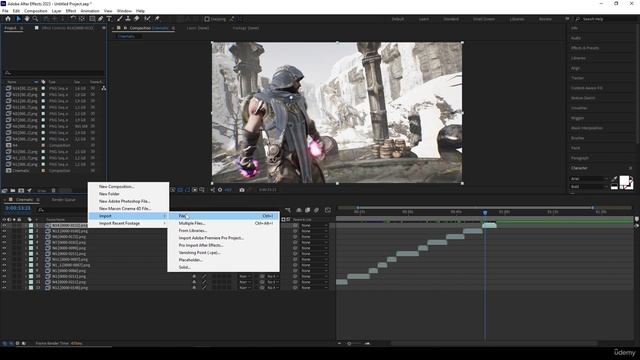Image resolution: width=640 pixels, height=360 pixels.
Task: Open the parent None dropdown for layer 12
Action: pyautogui.click(x=314, y=288)
